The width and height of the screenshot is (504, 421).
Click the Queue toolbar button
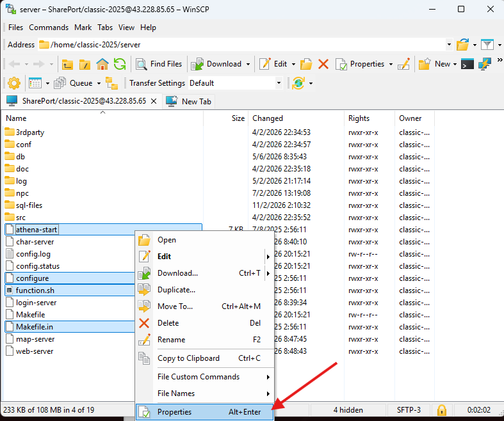[73, 83]
